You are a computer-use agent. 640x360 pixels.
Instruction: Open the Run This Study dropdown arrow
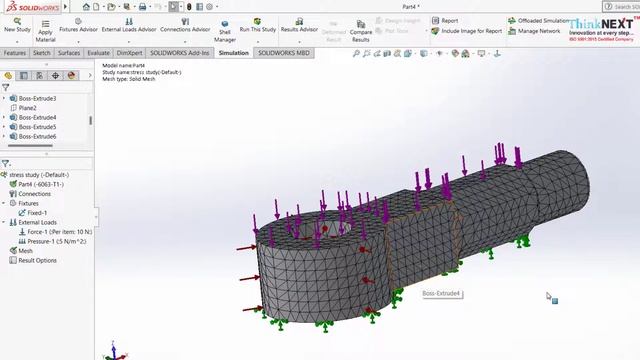click(258, 42)
